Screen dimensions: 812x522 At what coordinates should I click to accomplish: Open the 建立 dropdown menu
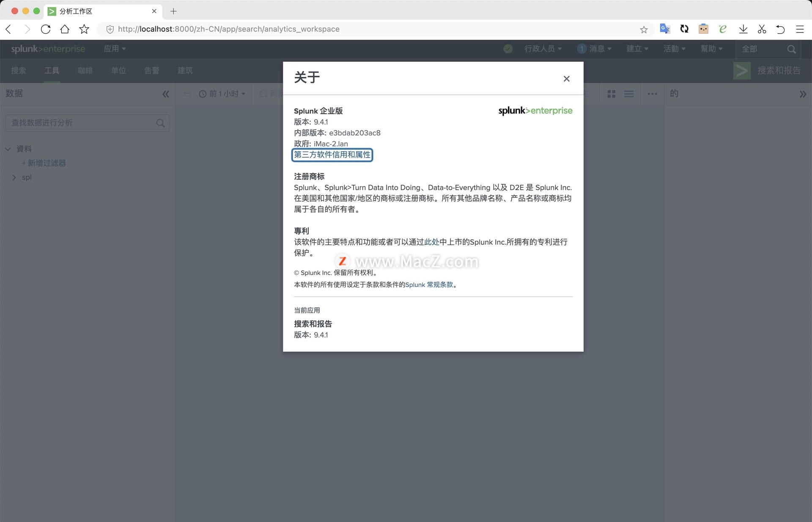637,49
